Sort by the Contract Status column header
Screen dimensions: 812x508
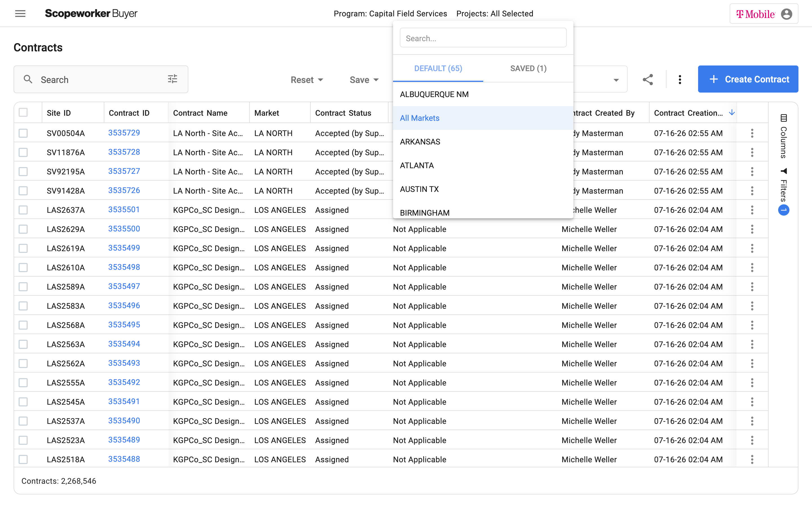(343, 113)
